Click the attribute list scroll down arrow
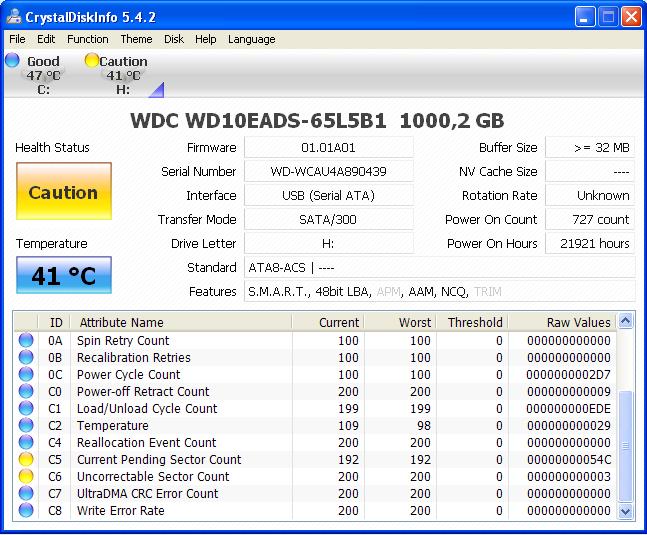647x535 pixels. point(626,512)
